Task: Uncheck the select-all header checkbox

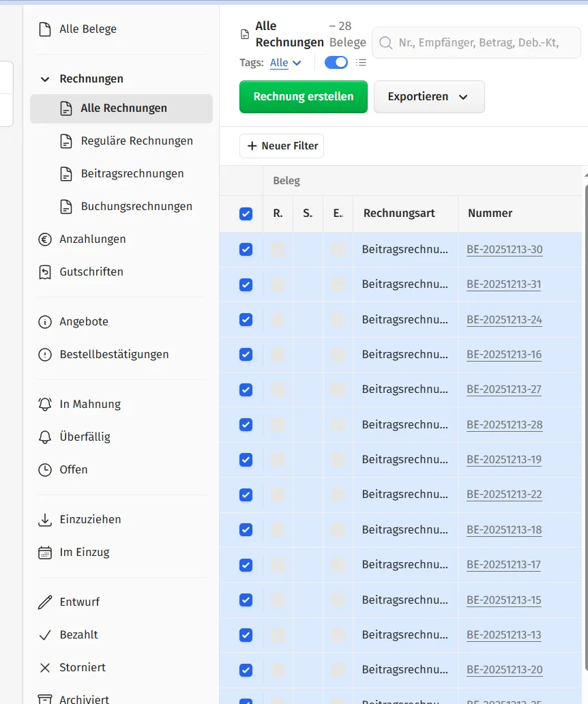Action: [246, 214]
